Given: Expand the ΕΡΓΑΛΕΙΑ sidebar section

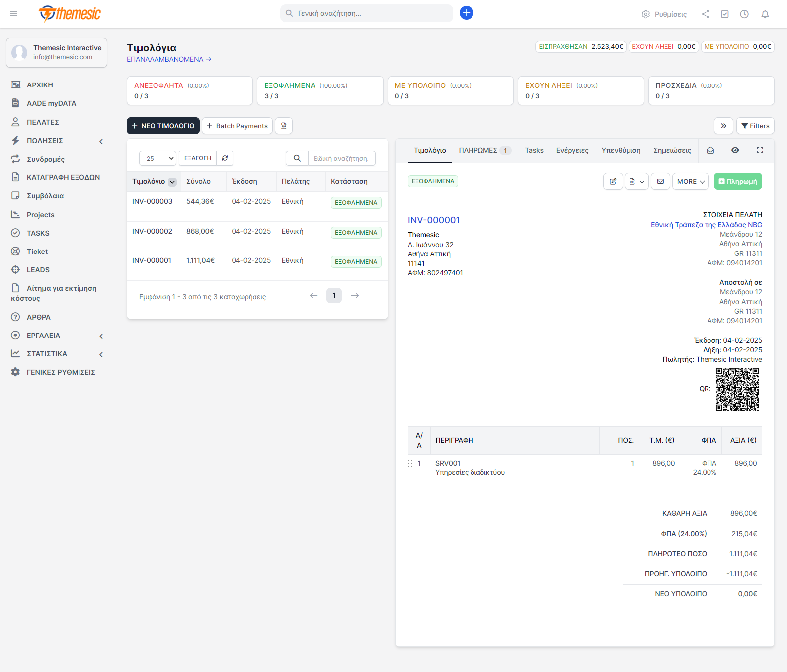Looking at the screenshot, I should (57, 336).
